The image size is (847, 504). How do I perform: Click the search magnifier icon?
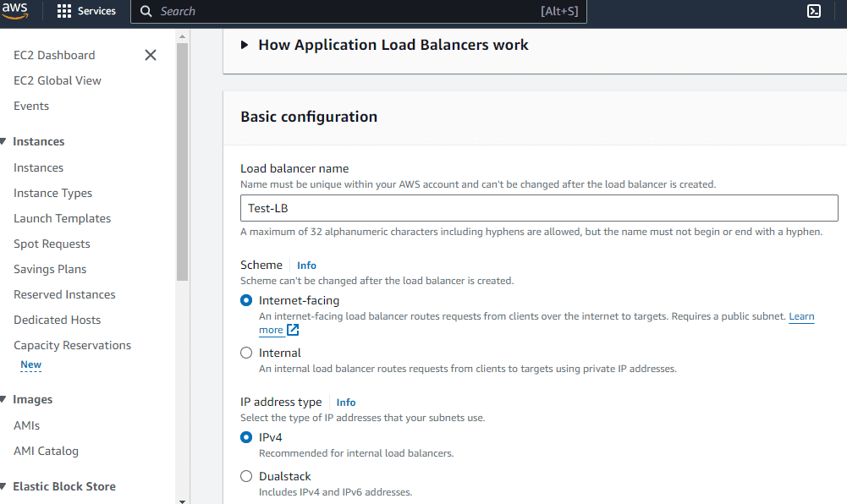146,11
